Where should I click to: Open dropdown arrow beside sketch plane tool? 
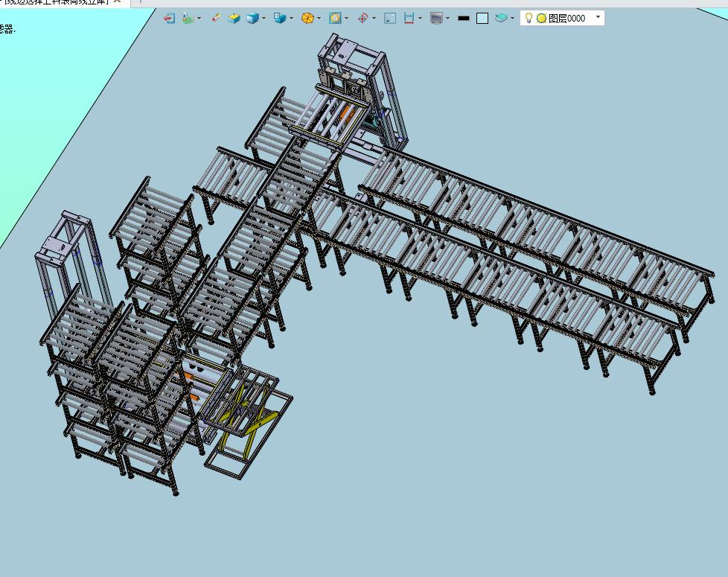click(199, 19)
